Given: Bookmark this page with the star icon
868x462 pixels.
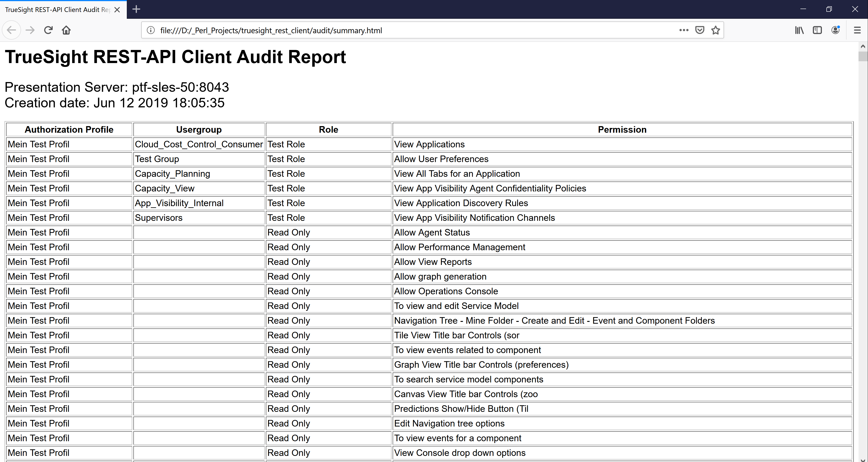Looking at the screenshot, I should pyautogui.click(x=716, y=30).
